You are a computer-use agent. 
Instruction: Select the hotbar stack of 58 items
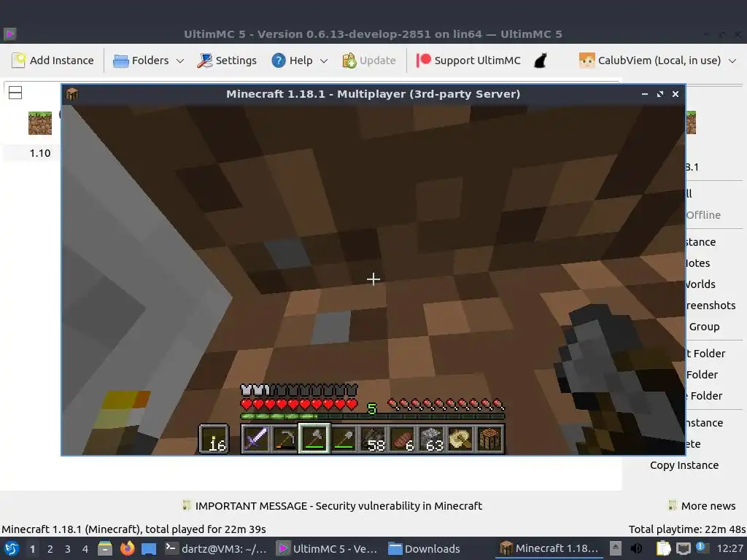click(x=373, y=438)
